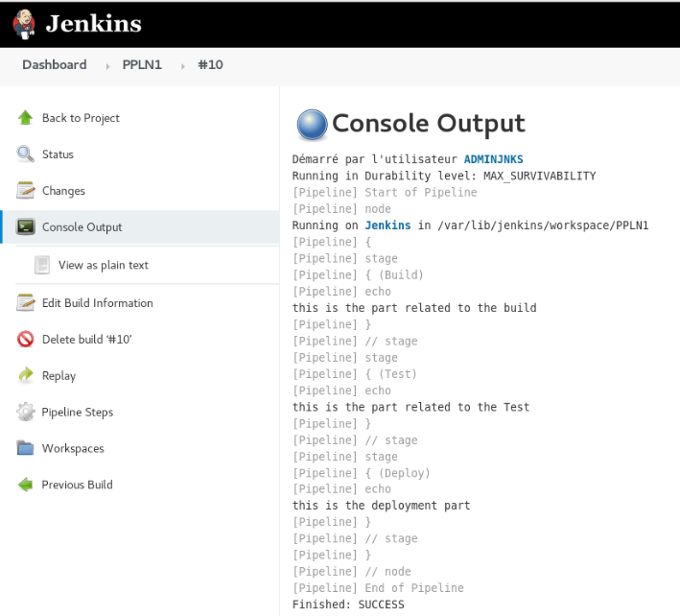The width and height of the screenshot is (680, 616).
Task: Click the terminal Console Output icon
Action: point(26,226)
